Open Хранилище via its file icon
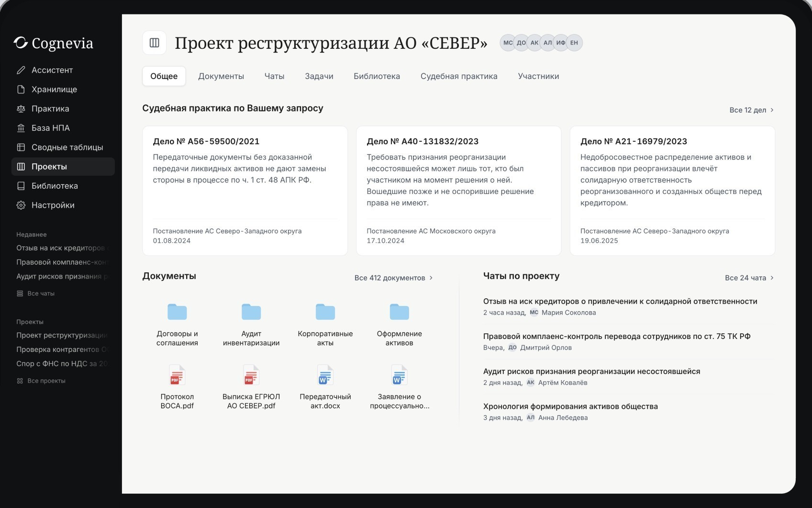 21,90
